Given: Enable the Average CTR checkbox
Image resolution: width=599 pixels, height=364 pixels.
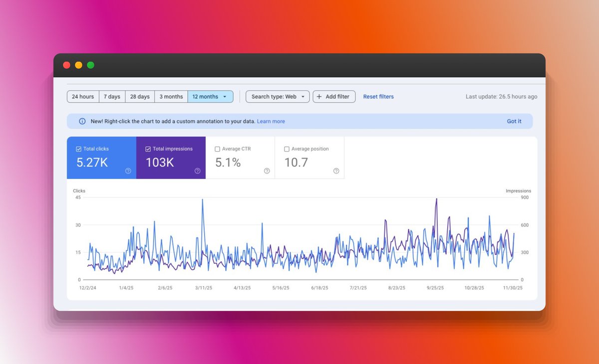Looking at the screenshot, I should [217, 149].
